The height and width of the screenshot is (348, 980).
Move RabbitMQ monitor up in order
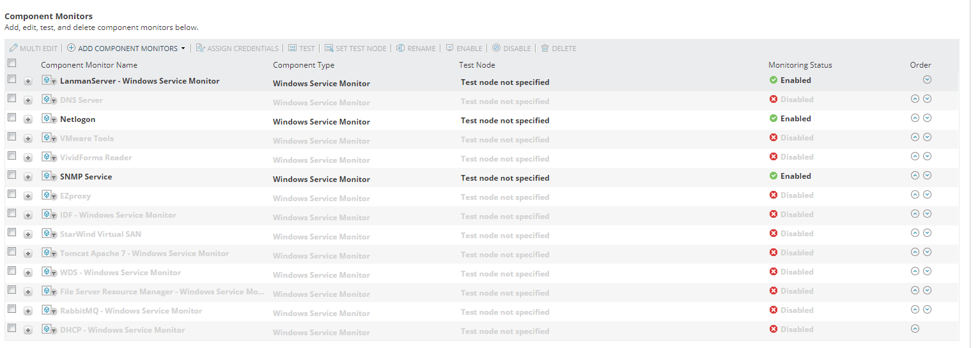pyautogui.click(x=915, y=310)
